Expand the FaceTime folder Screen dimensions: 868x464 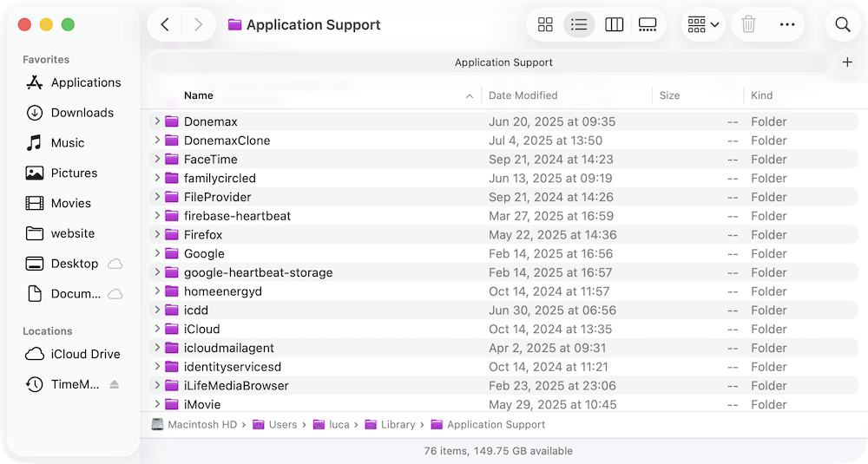click(157, 159)
